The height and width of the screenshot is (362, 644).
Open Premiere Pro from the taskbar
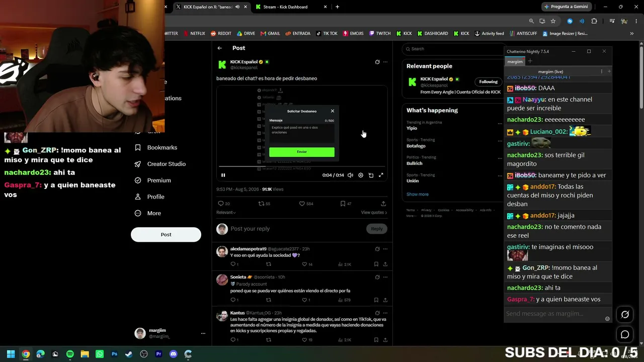(158, 354)
